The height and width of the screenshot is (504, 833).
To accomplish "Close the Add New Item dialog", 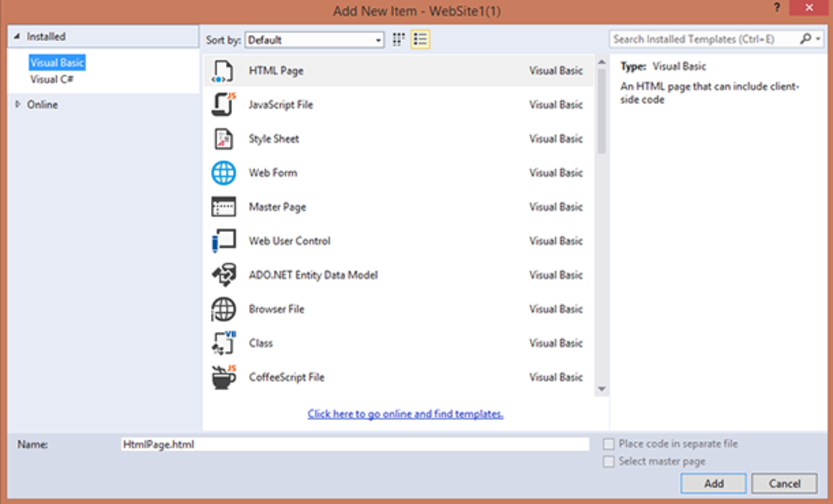I will [809, 8].
